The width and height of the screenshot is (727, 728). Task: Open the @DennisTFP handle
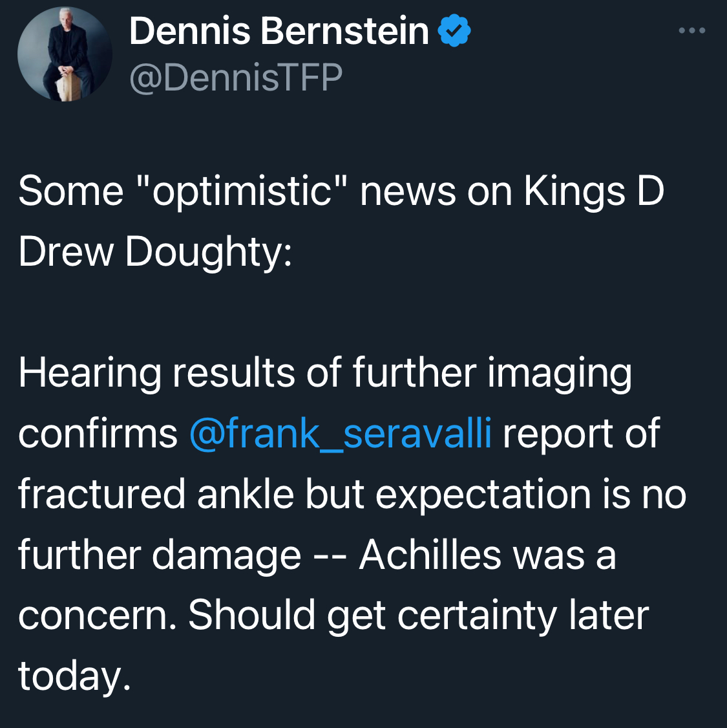(236, 78)
